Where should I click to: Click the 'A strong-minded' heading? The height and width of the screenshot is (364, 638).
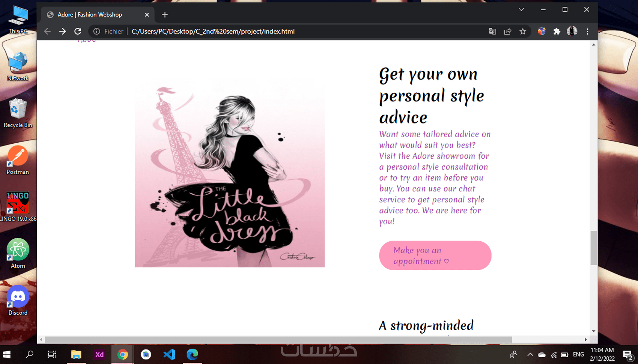[x=426, y=326]
